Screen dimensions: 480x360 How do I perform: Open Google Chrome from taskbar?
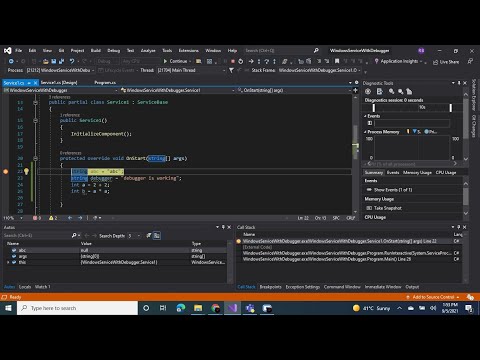click(215, 308)
